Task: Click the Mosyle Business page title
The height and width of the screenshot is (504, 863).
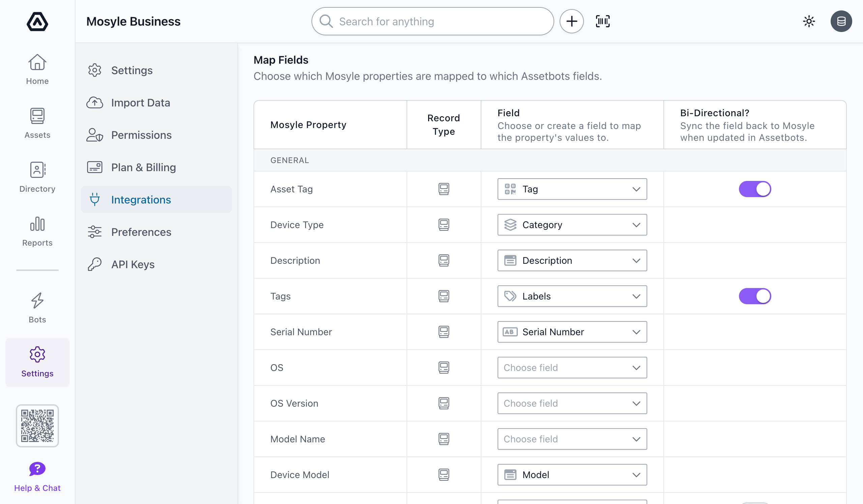Action: coord(133,22)
